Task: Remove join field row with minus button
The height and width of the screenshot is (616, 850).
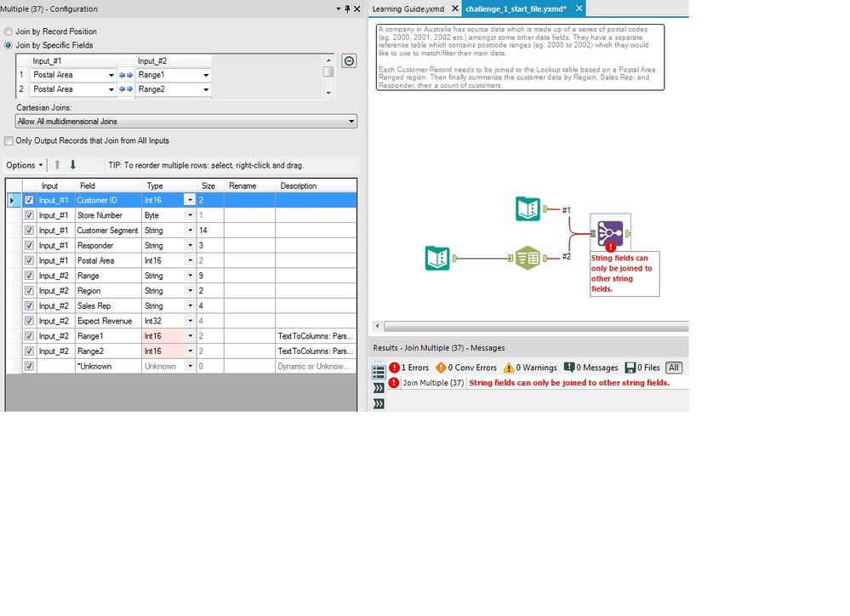Action: tap(349, 60)
